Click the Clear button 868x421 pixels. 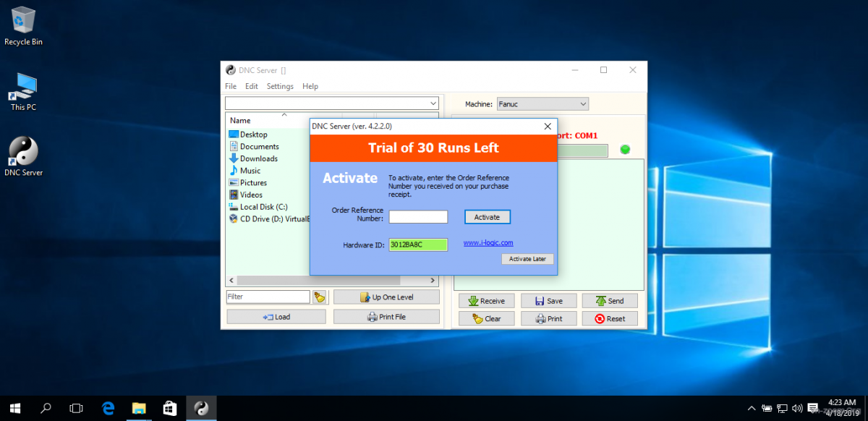pos(486,318)
